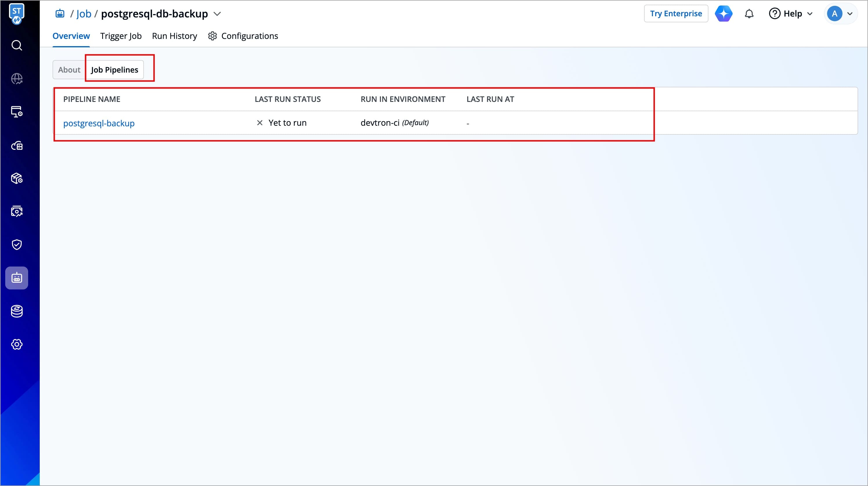Open global settings gear in sidebar

pyautogui.click(x=17, y=344)
